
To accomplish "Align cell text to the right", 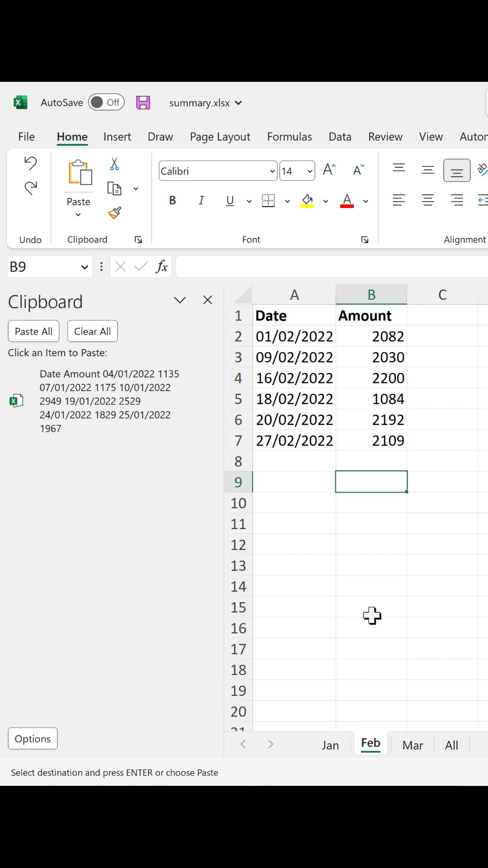I will coord(457,200).
